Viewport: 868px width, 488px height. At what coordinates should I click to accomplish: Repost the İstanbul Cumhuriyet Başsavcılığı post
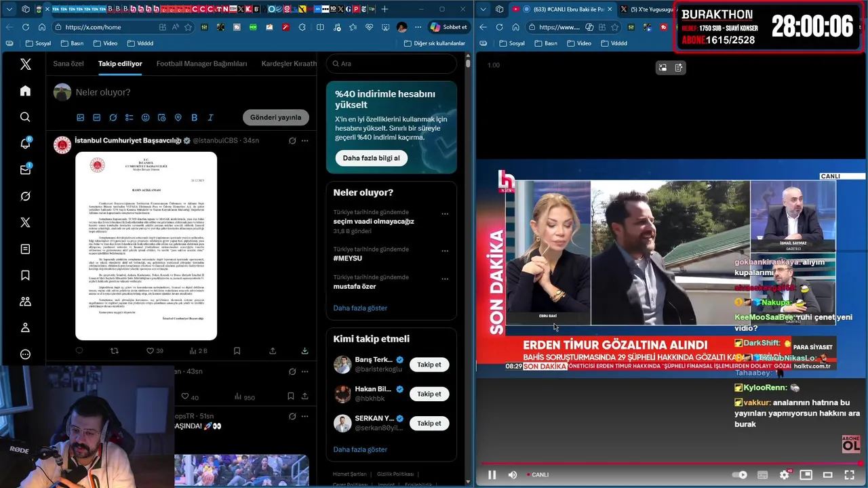point(114,351)
